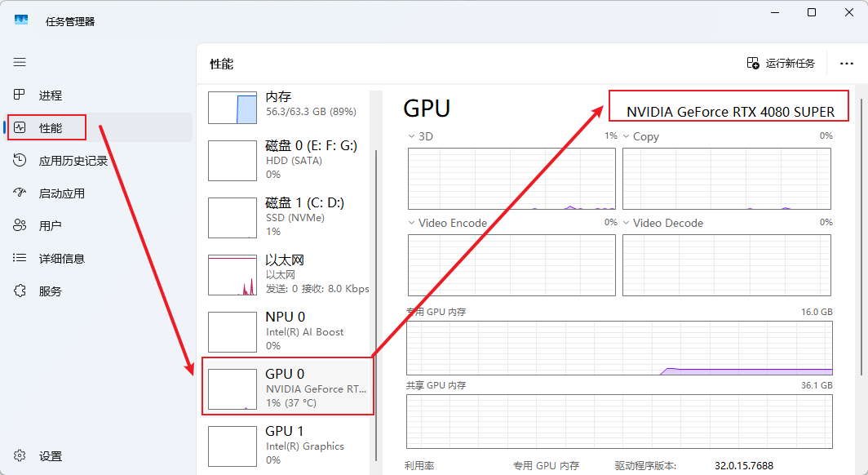Click driver version 32.0.15.7688 text
The image size is (868, 475).
(744, 465)
